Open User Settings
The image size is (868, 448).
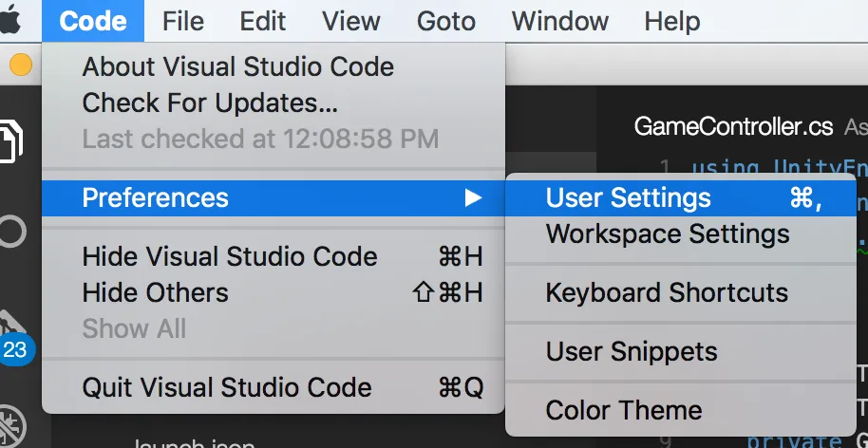point(629,197)
